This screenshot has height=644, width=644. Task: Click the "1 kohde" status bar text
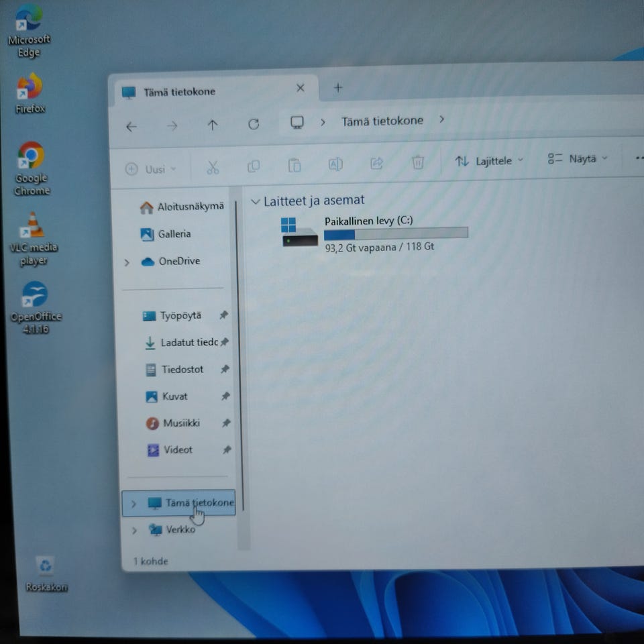coord(151,561)
